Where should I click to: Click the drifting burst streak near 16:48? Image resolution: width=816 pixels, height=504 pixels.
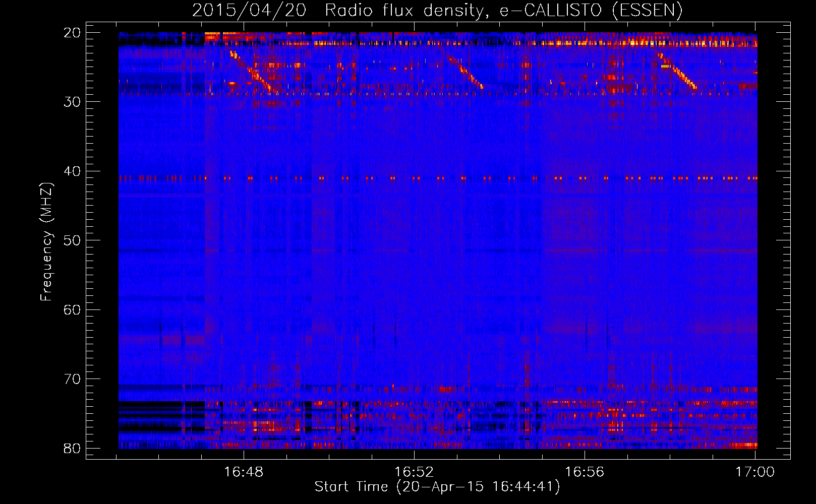coord(251,71)
